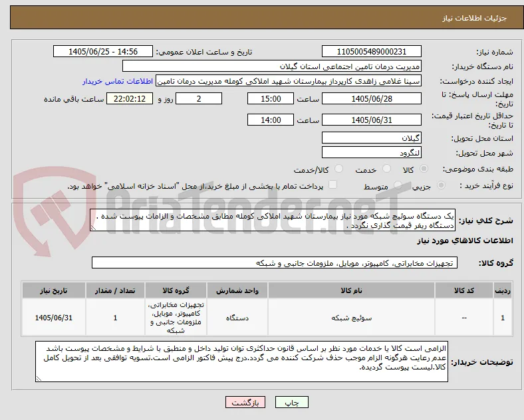Screen dimensions: 524x420
Task: Select the جزیی purchase type radio
Action: 441,185
